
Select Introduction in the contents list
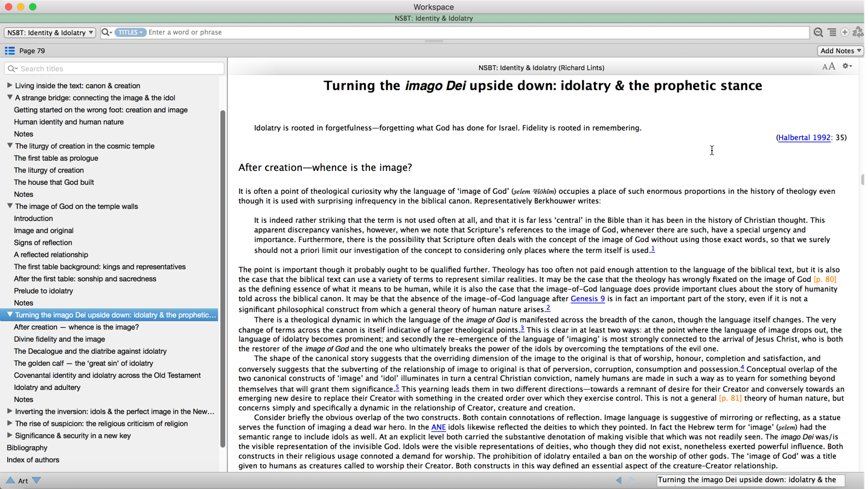[33, 219]
